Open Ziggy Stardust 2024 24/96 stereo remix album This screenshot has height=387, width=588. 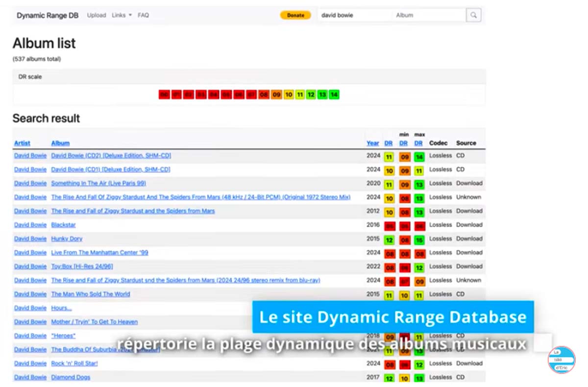pos(186,280)
